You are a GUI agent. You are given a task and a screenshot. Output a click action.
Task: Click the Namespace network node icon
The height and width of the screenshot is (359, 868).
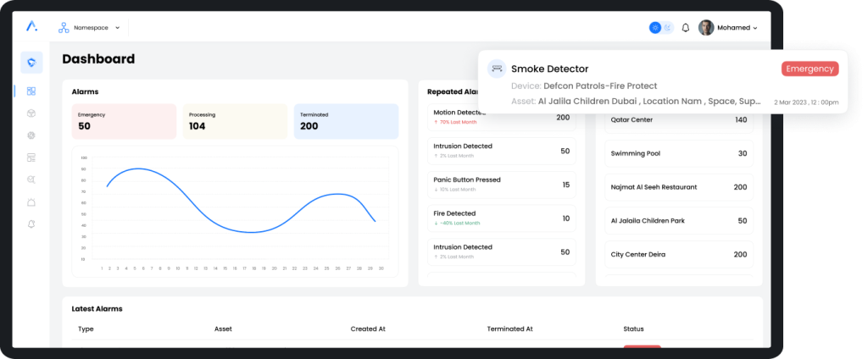tap(64, 28)
